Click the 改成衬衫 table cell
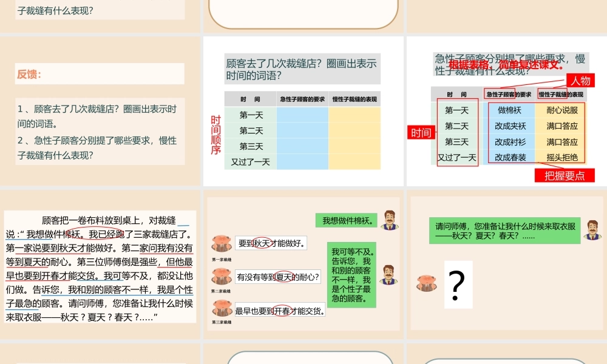607x364 pixels. coord(510,142)
